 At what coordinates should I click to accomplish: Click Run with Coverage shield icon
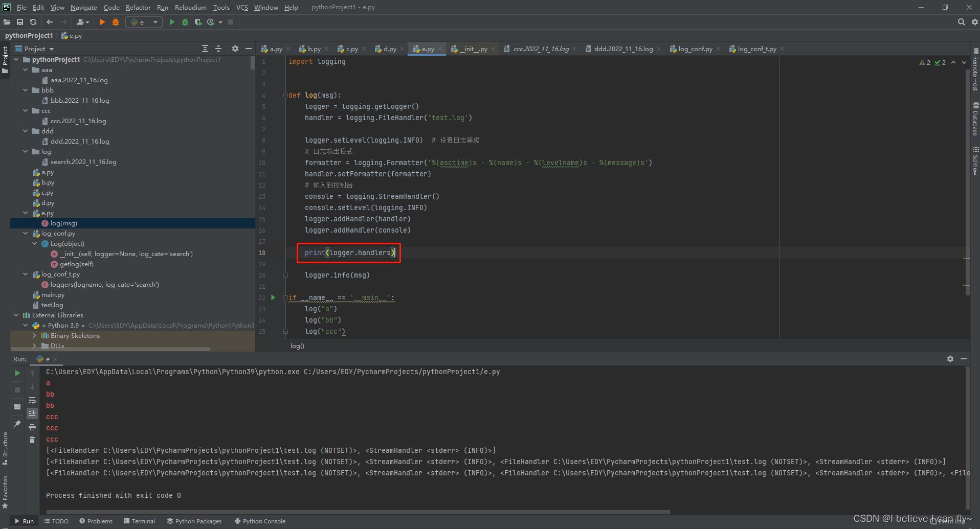coord(198,22)
